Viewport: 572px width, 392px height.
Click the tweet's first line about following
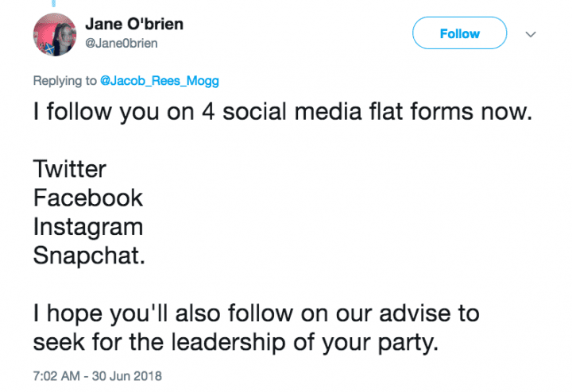pyautogui.click(x=283, y=111)
